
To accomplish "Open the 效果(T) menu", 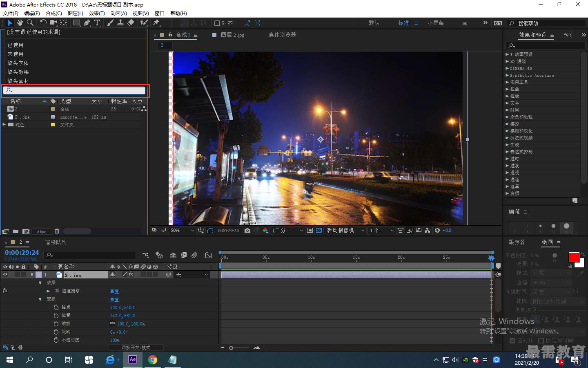I will click(x=97, y=13).
